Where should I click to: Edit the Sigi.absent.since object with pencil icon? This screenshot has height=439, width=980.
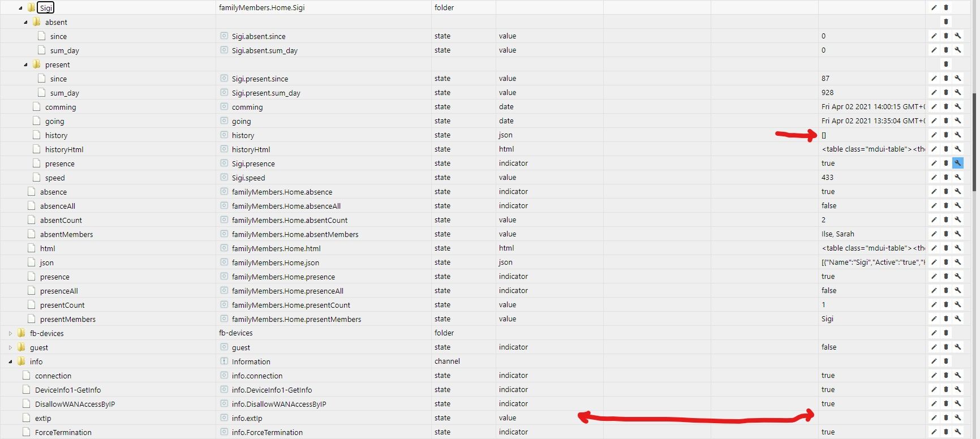tap(934, 36)
